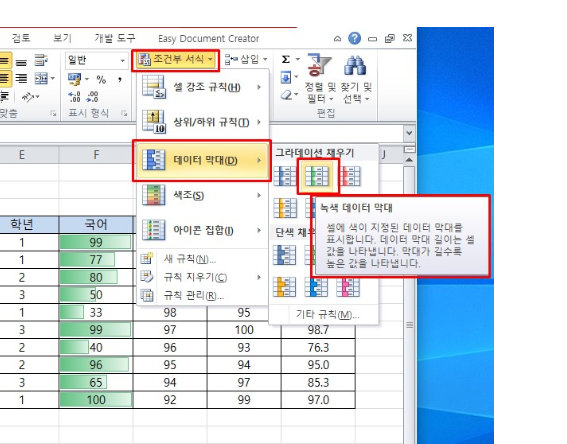Select the cell containing 100 in 국어 column
567x444 pixels.
click(96, 400)
